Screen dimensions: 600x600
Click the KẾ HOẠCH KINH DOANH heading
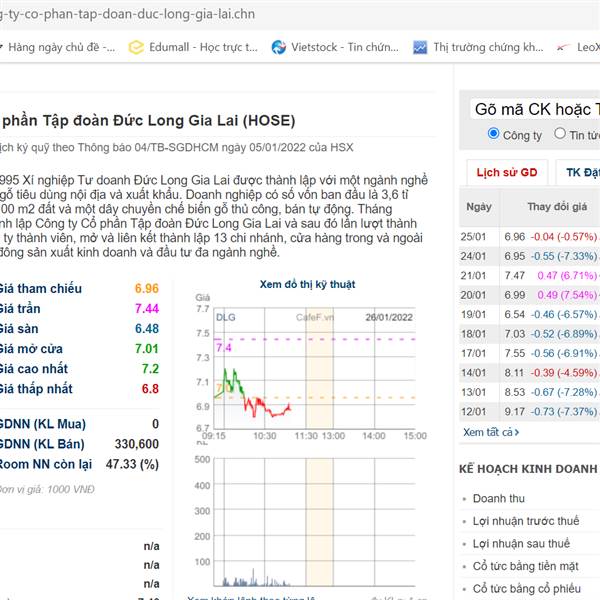[528, 469]
